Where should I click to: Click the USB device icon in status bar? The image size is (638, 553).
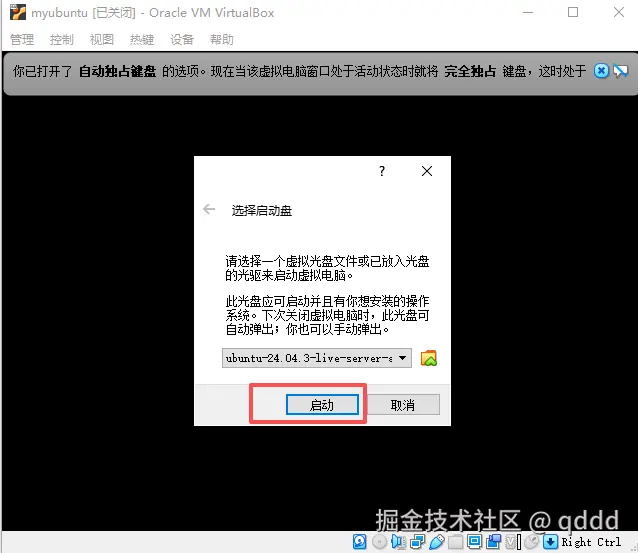437,542
